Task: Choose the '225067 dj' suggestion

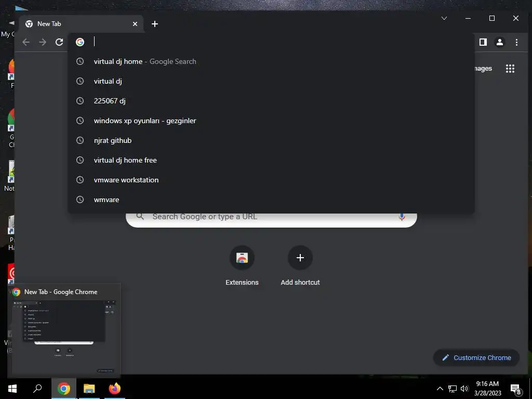Action: (x=271, y=101)
